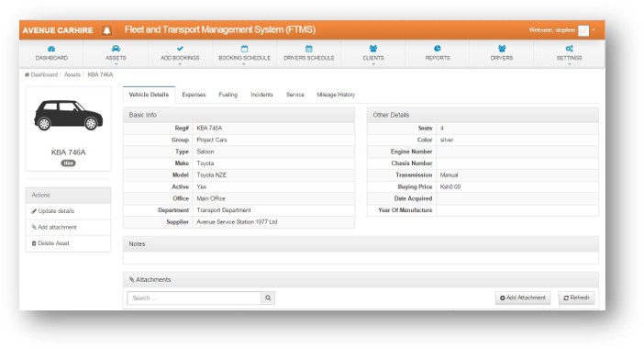Image resolution: width=644 pixels, height=349 pixels.
Task: Click the 'Yes' active value
Action: point(201,187)
